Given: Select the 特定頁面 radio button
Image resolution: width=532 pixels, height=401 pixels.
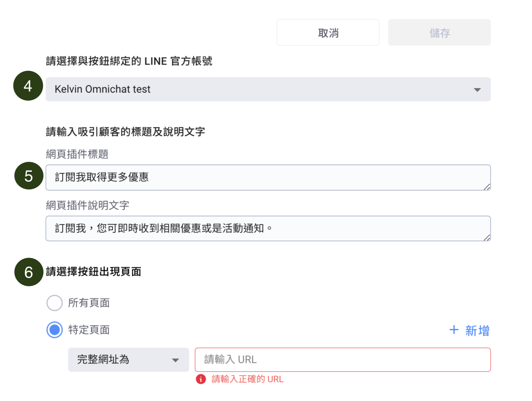Looking at the screenshot, I should 54,330.
